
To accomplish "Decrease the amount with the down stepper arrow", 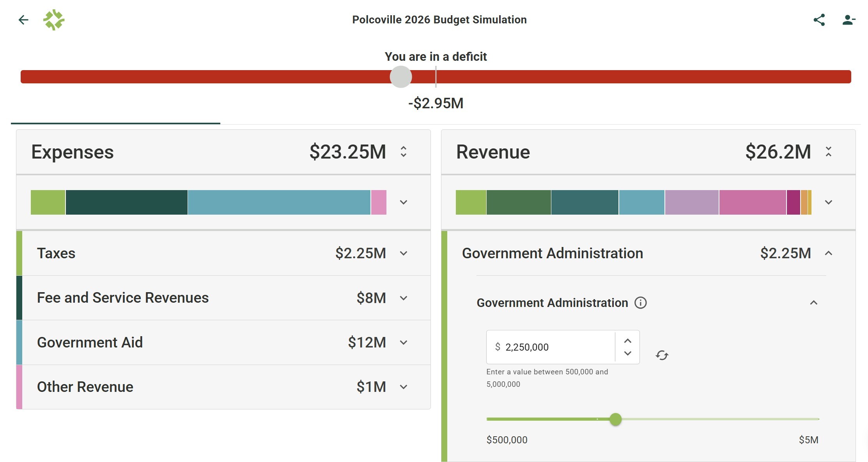I will (x=627, y=353).
